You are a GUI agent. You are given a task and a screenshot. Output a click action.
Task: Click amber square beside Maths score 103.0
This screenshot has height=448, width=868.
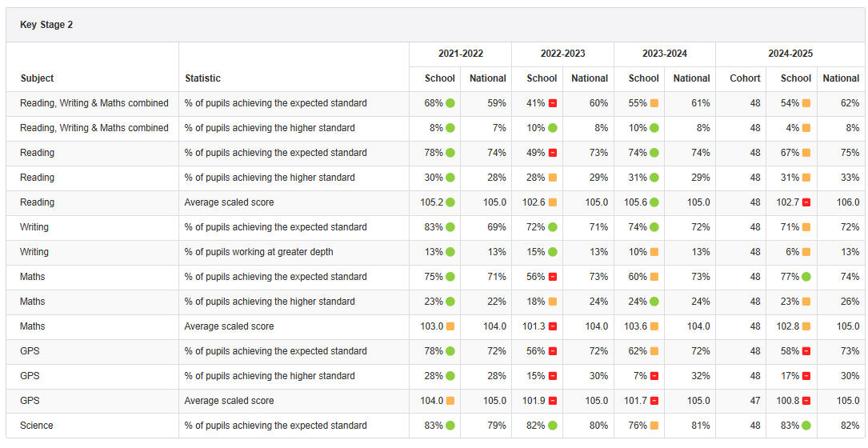pos(450,326)
